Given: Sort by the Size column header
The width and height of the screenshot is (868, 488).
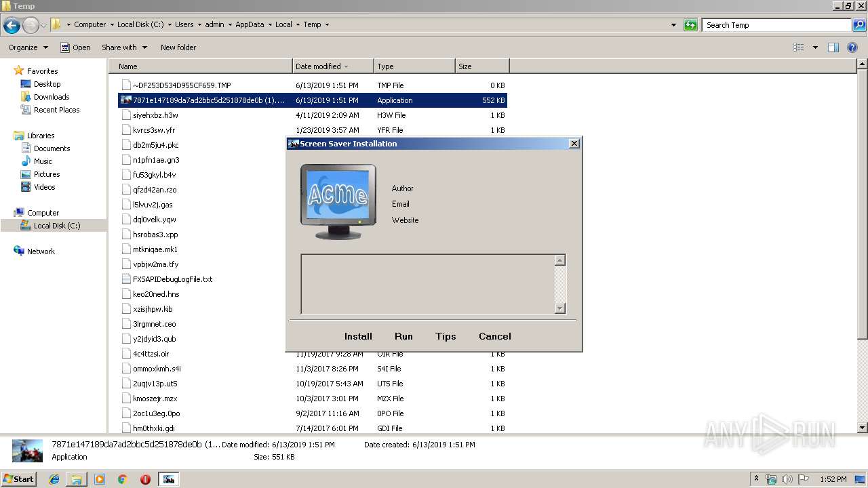Looking at the screenshot, I should click(x=482, y=66).
